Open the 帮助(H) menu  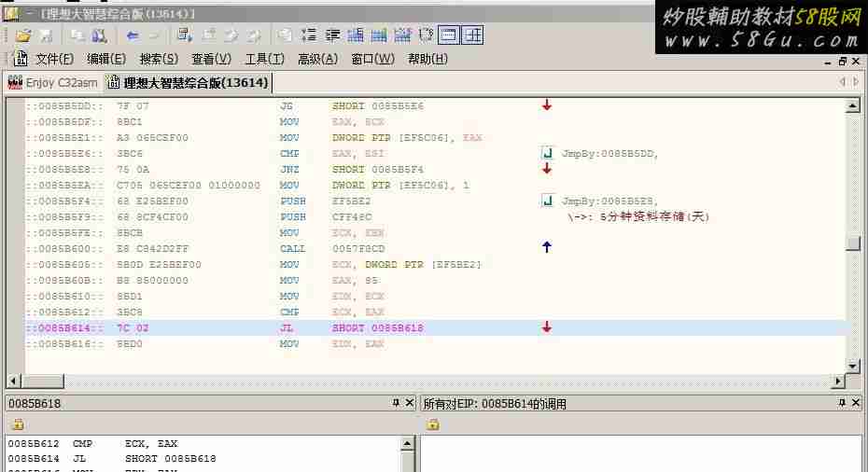click(x=427, y=59)
